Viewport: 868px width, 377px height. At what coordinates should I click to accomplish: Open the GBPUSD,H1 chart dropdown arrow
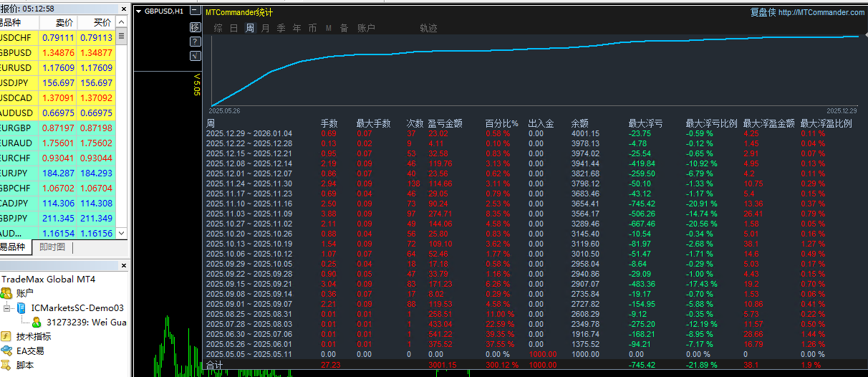138,11
